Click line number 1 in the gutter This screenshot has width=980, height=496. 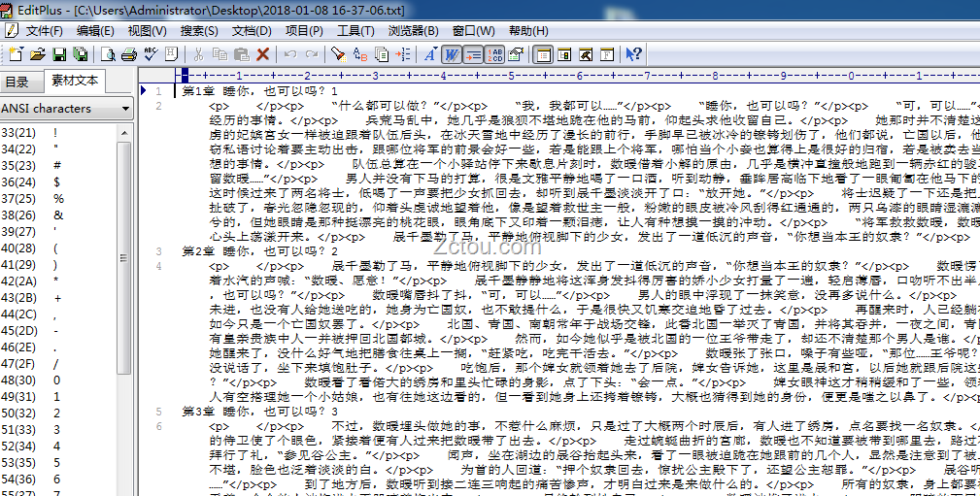158,92
